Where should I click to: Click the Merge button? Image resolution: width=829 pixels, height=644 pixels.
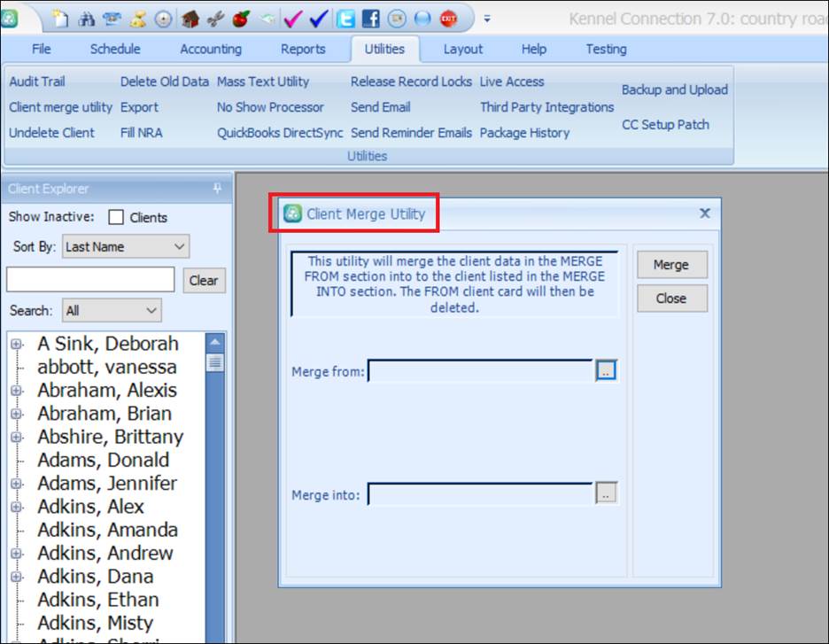coord(671,264)
